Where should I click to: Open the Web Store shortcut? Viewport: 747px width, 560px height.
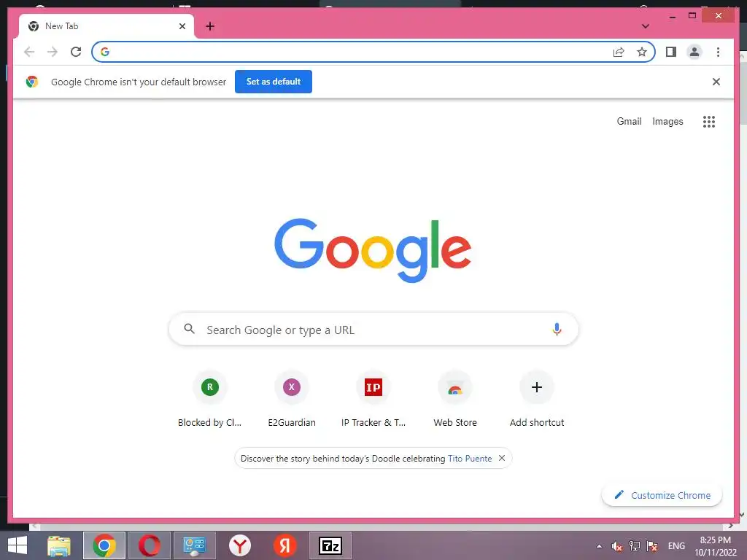(x=455, y=400)
